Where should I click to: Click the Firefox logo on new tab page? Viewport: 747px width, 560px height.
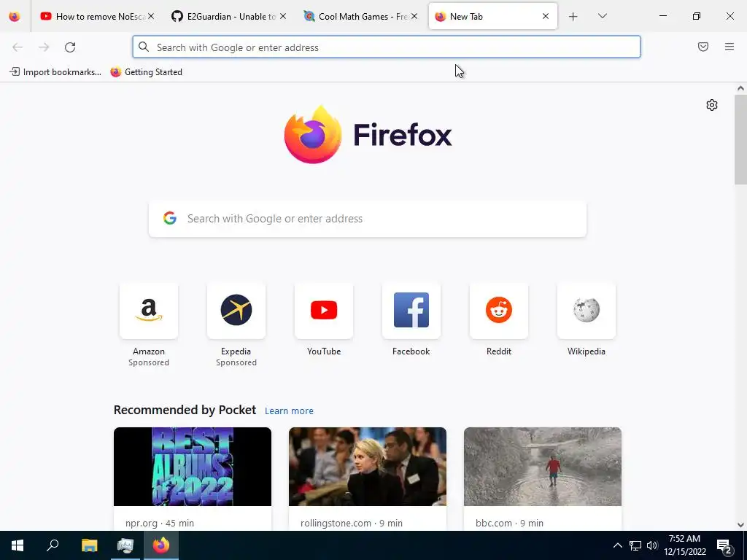tap(368, 135)
